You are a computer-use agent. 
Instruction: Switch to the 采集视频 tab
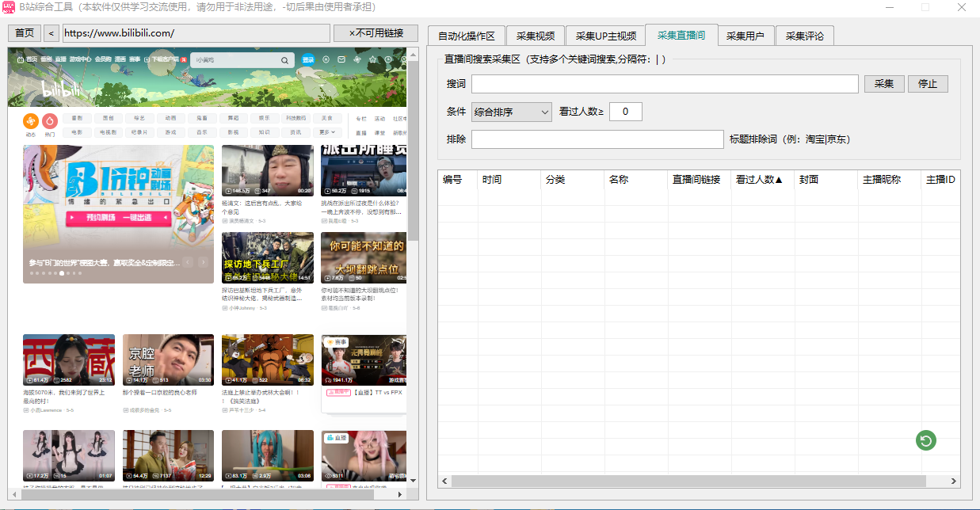tap(536, 35)
